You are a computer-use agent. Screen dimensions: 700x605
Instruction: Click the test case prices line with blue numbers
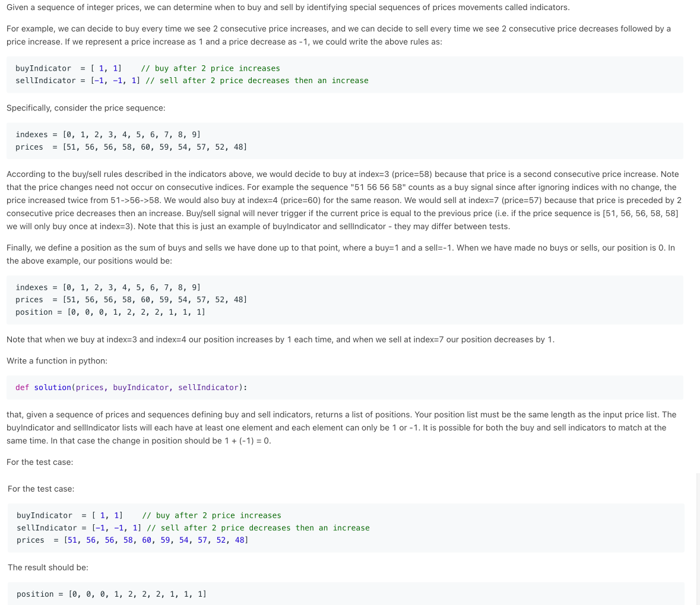coord(132,540)
